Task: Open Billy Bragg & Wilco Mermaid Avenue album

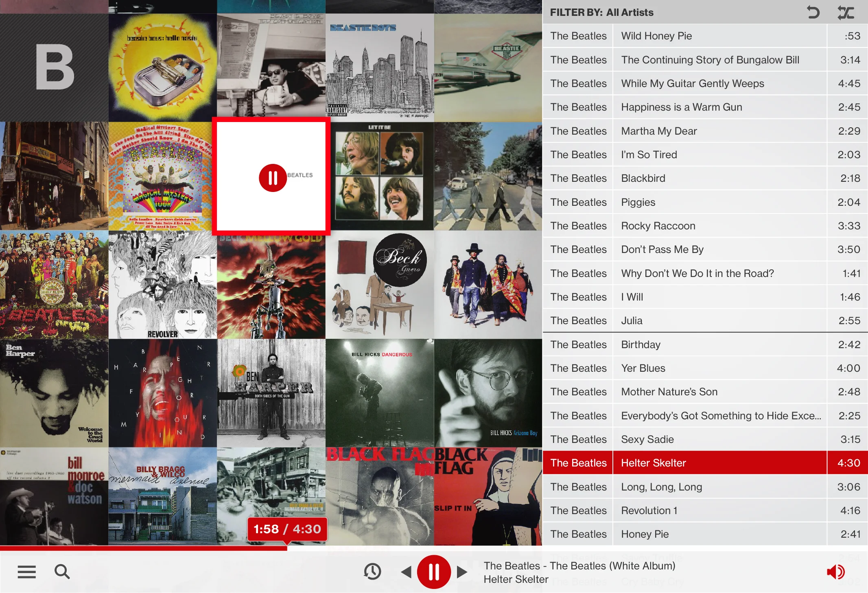Action: pos(163,496)
